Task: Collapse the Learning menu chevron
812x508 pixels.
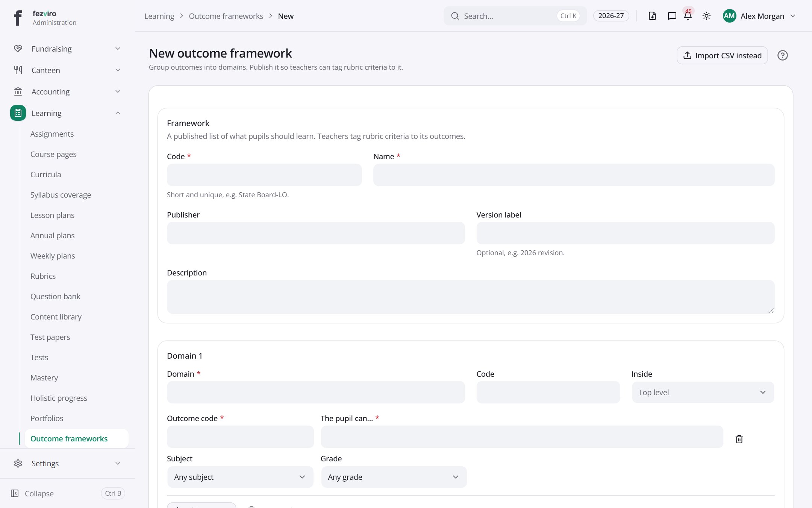Action: point(118,113)
